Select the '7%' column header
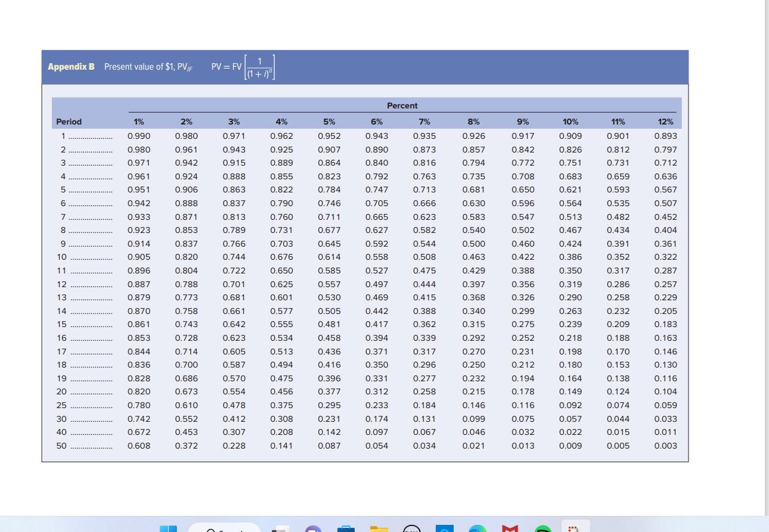Viewport: 769px width, 532px height. click(x=424, y=122)
